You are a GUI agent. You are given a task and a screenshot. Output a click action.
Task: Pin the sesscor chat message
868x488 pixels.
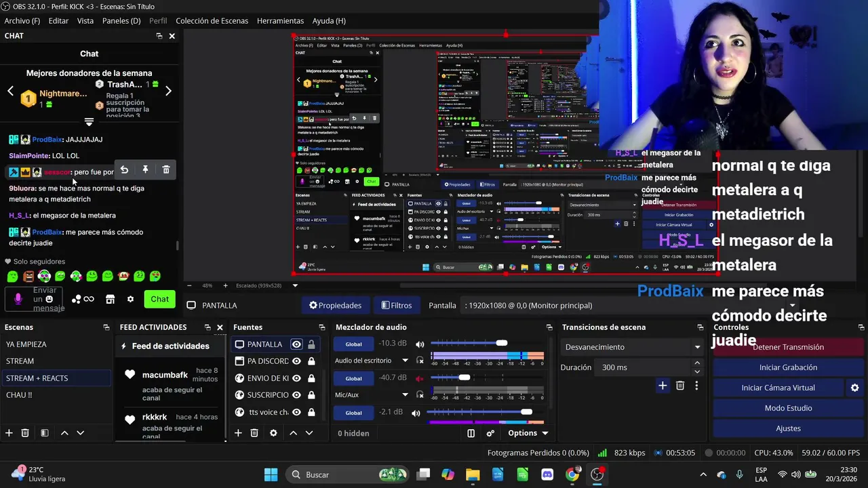click(x=145, y=169)
